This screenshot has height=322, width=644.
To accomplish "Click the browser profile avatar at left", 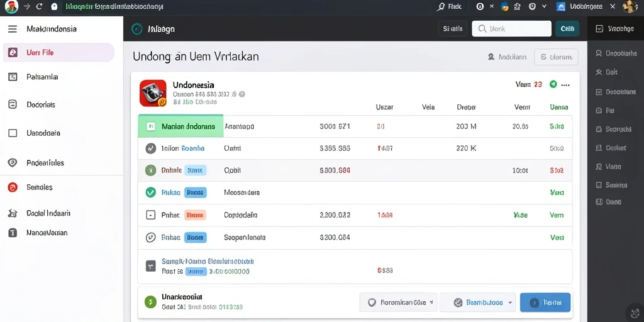I will point(11,6).
